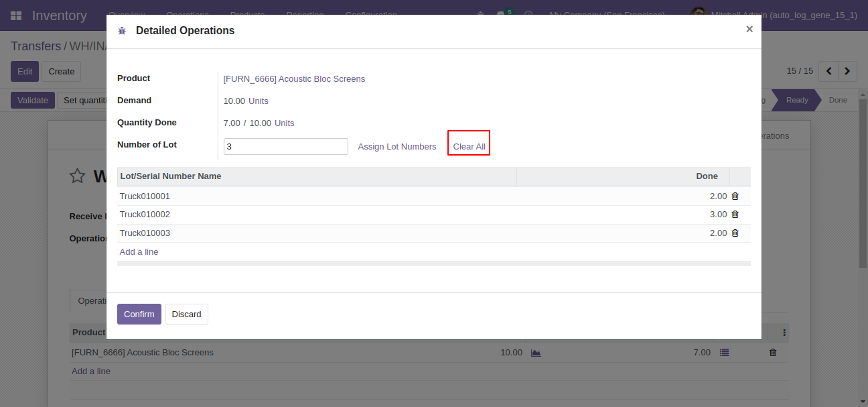Go to the next transfer record
Viewport: 868px width, 407px height.
848,71
